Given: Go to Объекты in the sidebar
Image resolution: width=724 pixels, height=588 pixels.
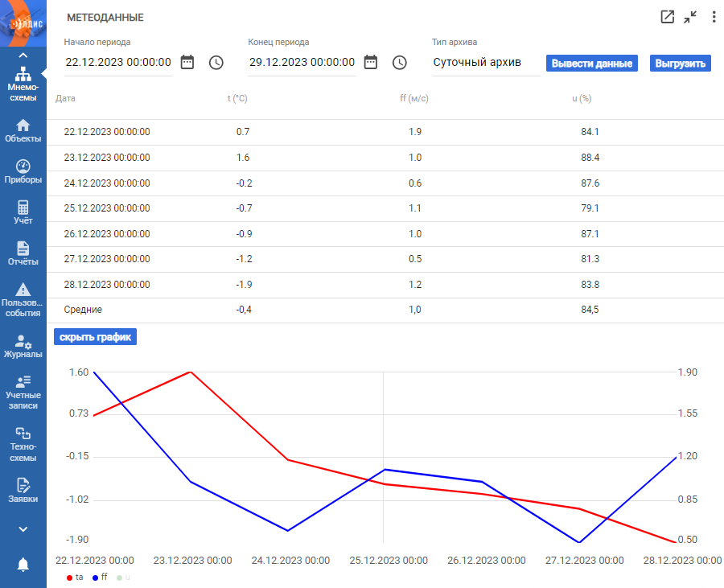Looking at the screenshot, I should (x=23, y=130).
